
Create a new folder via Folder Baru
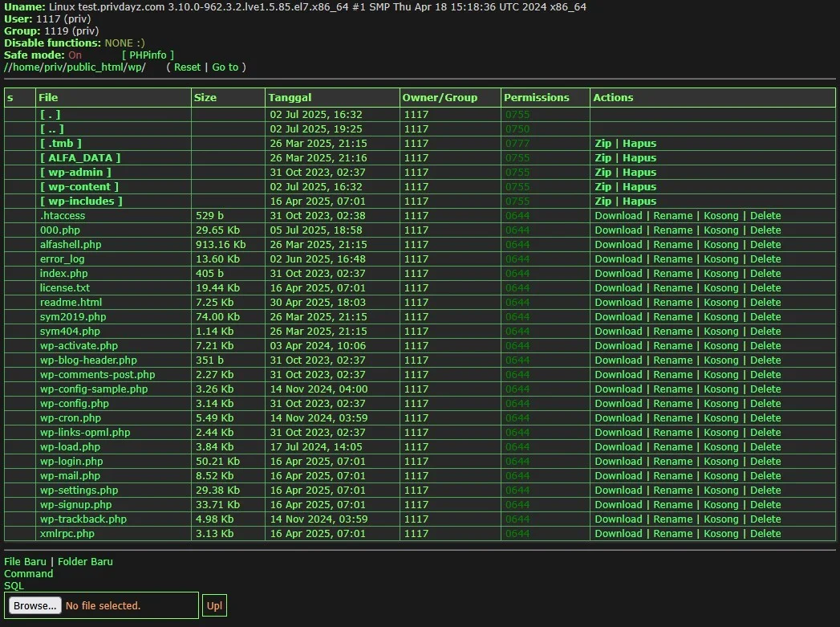[85, 561]
